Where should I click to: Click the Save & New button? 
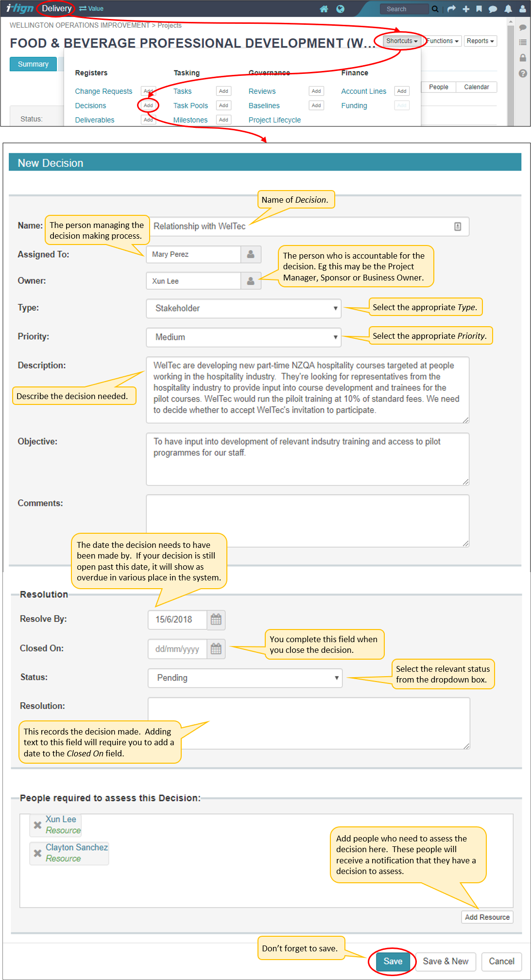click(445, 962)
